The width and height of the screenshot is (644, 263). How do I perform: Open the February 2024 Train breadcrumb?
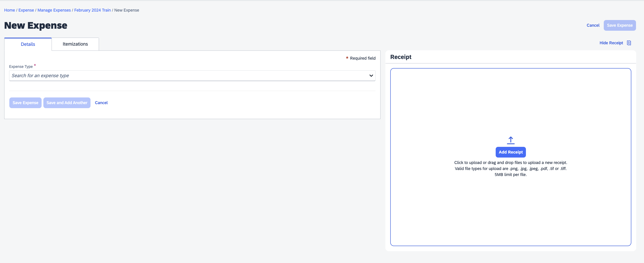pos(92,10)
